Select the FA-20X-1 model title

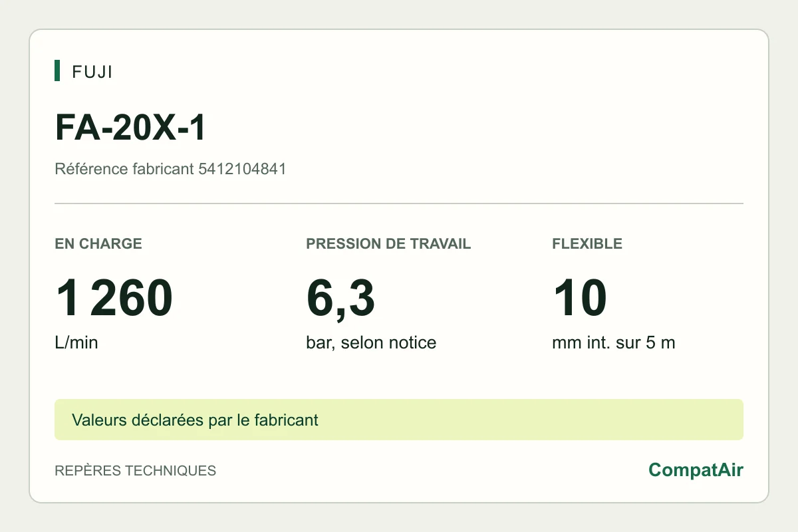click(x=130, y=128)
